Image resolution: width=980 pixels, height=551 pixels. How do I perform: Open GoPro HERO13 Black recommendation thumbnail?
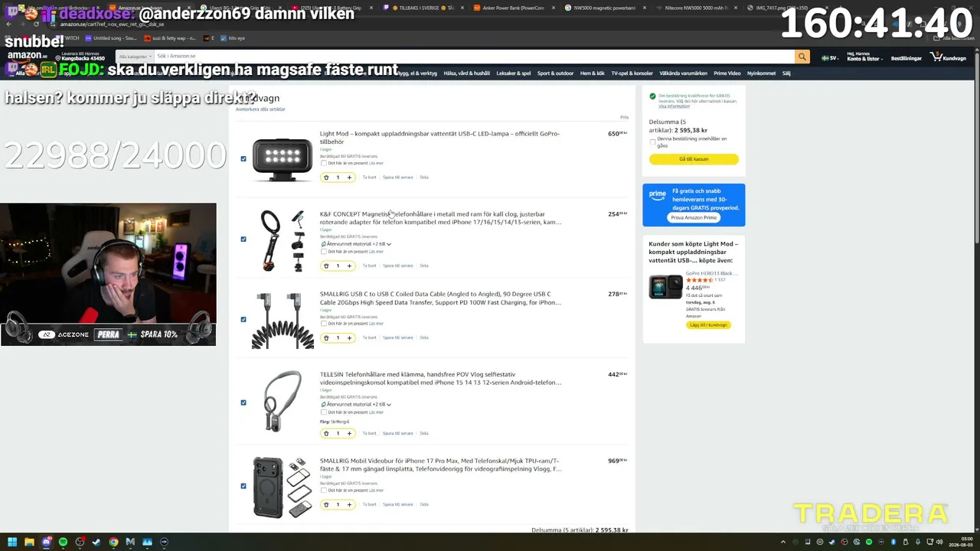(x=665, y=287)
